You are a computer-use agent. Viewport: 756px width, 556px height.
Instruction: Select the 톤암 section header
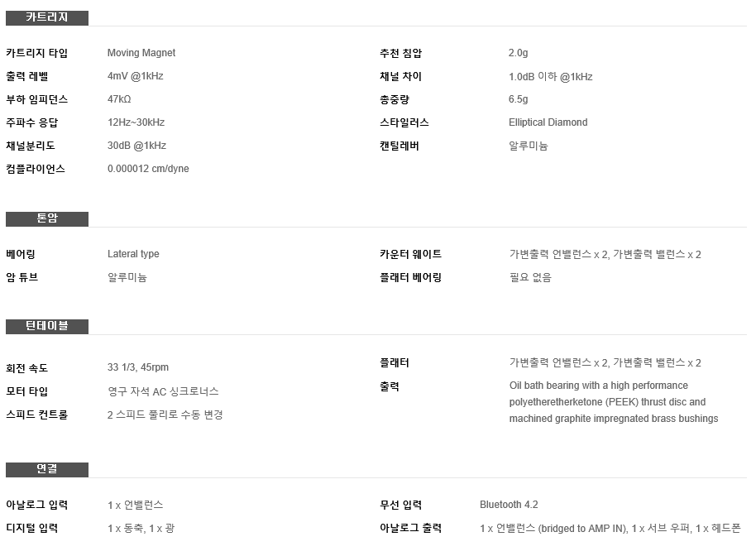coord(47,218)
